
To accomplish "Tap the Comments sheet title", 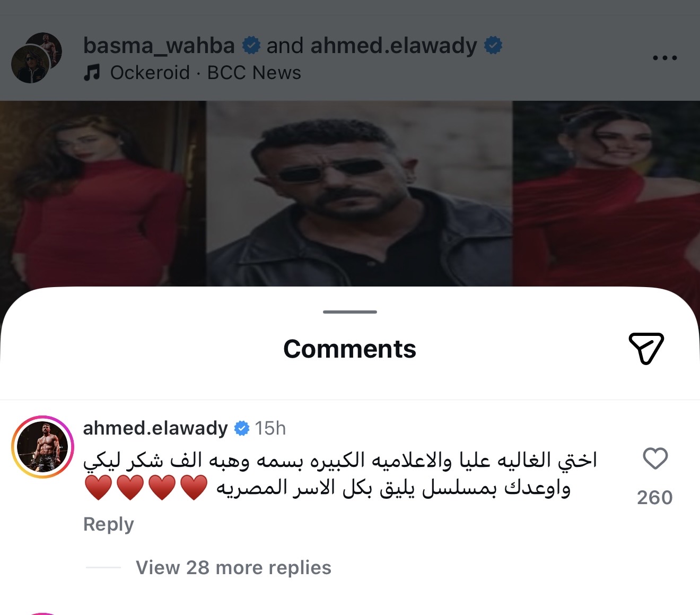I will tap(350, 349).
